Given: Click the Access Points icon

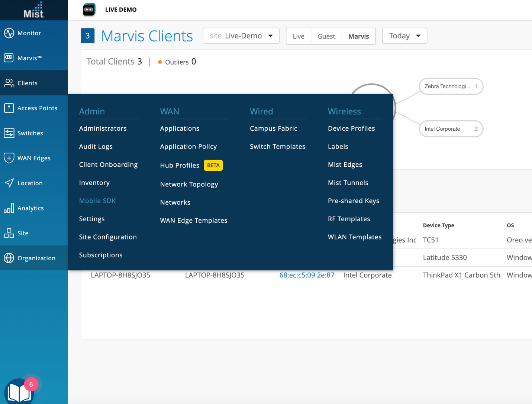Looking at the screenshot, I should tap(9, 108).
